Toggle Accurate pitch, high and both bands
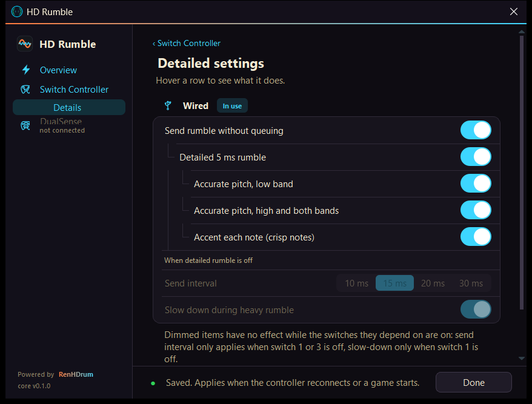This screenshot has width=532, height=404. (475, 210)
